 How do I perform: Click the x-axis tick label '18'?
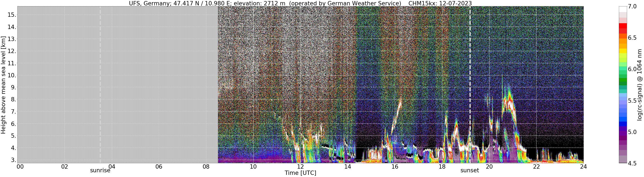pyautogui.click(x=442, y=166)
